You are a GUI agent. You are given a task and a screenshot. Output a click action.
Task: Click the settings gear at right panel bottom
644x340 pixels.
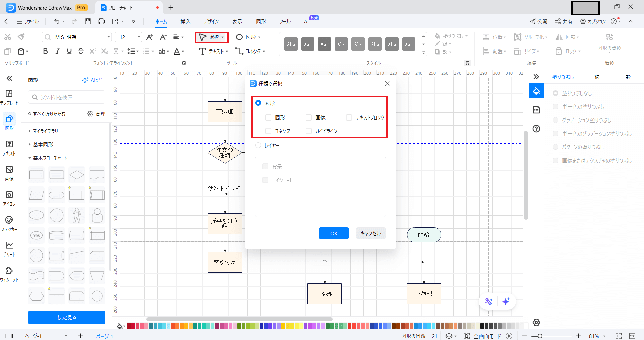[x=536, y=322]
